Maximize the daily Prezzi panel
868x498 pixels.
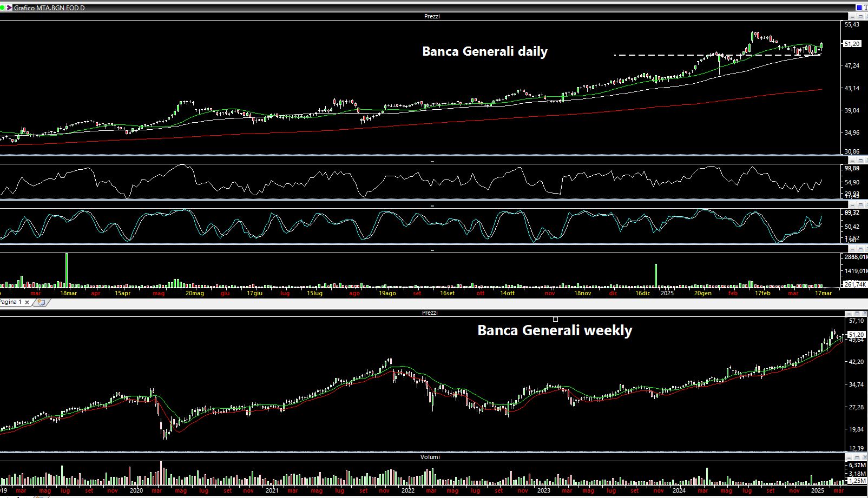[x=860, y=16]
